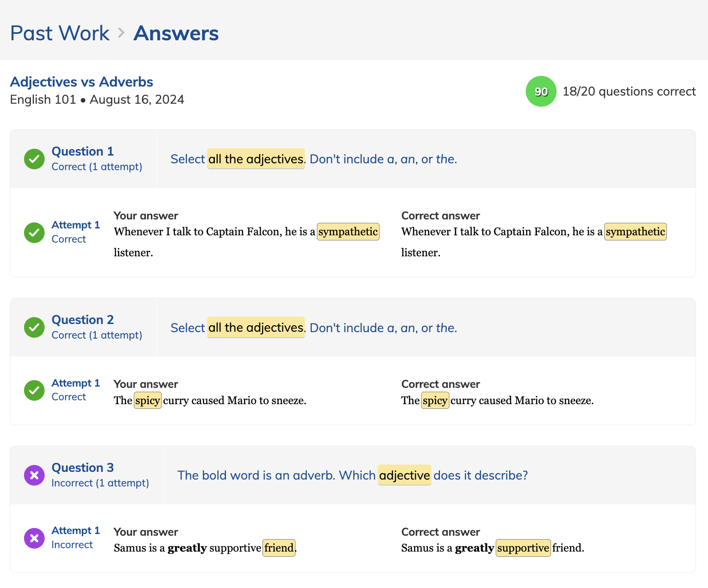This screenshot has height=588, width=708.
Task: Click bold 'greatly' in Question 3 Correct answer
Action: [475, 548]
